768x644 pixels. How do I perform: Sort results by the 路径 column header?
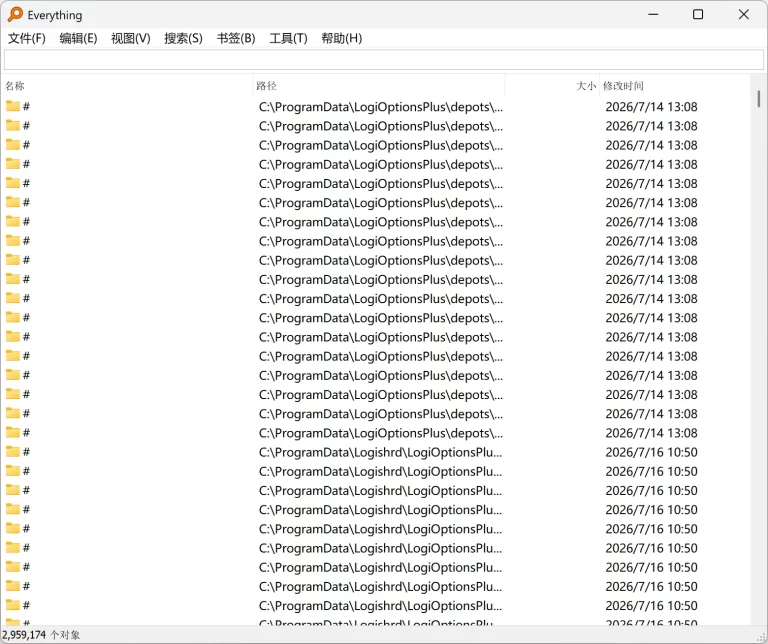[x=379, y=86]
